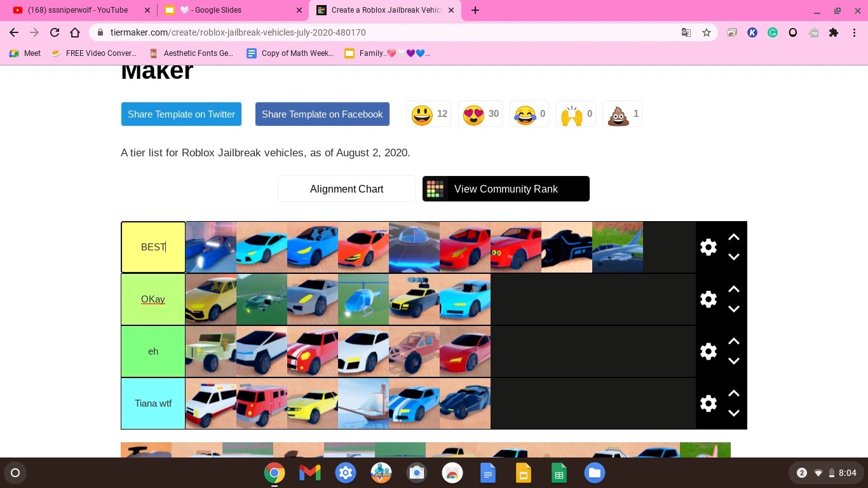Select the blue helicopter in OKay row
868x488 pixels.
pos(363,299)
